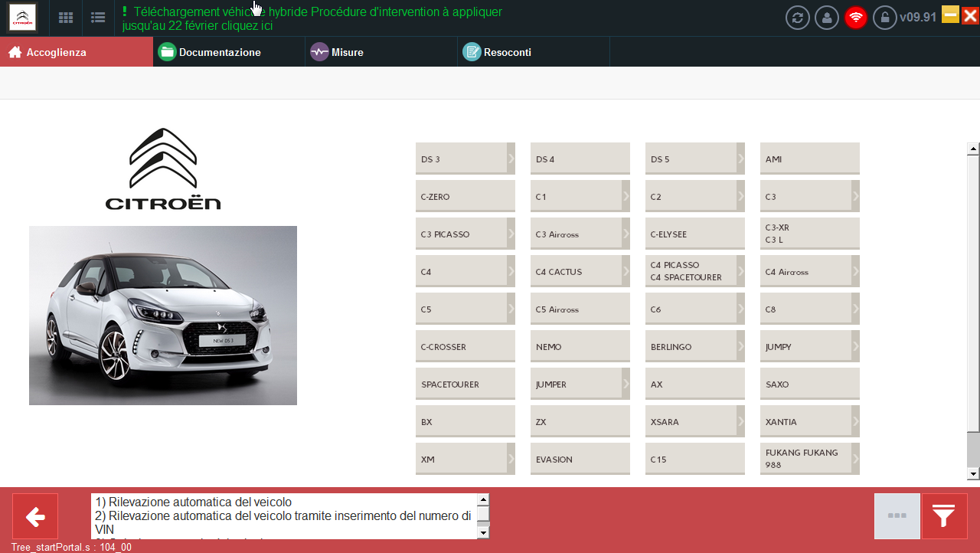Select the SAXO model
Viewport: 980px width, 553px height.
coord(810,384)
